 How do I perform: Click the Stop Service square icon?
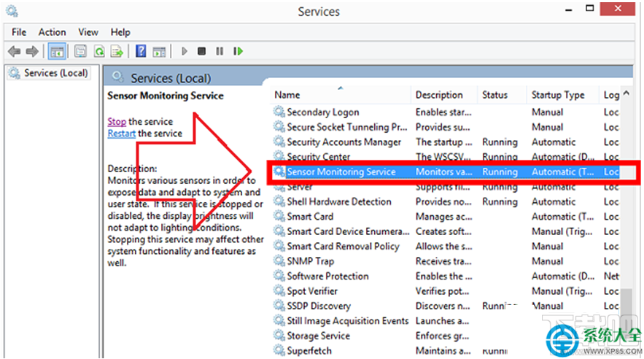[x=201, y=51]
